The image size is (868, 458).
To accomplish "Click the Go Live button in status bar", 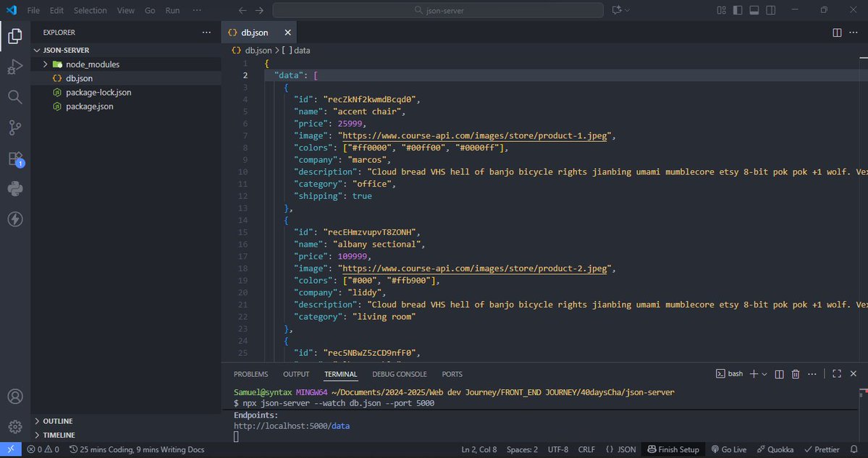I will pyautogui.click(x=728, y=449).
